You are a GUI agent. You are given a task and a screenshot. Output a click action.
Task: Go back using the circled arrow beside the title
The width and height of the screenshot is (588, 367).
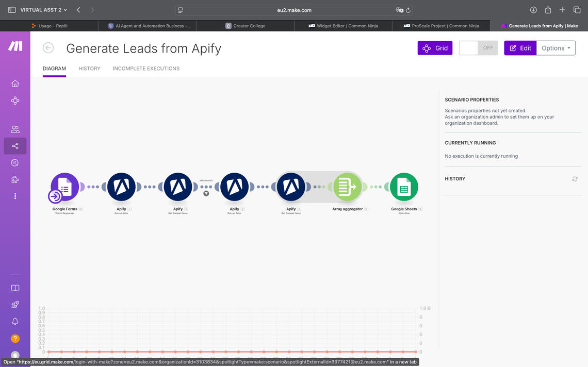[48, 48]
